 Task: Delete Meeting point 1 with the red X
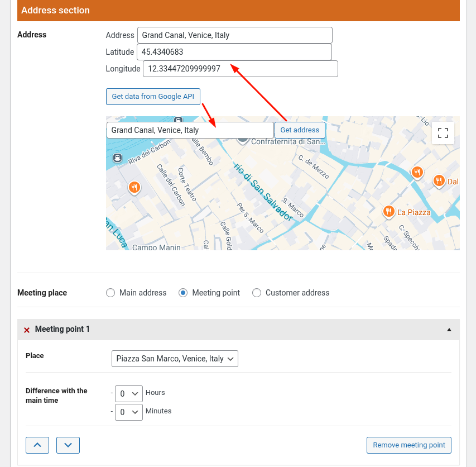point(27,330)
